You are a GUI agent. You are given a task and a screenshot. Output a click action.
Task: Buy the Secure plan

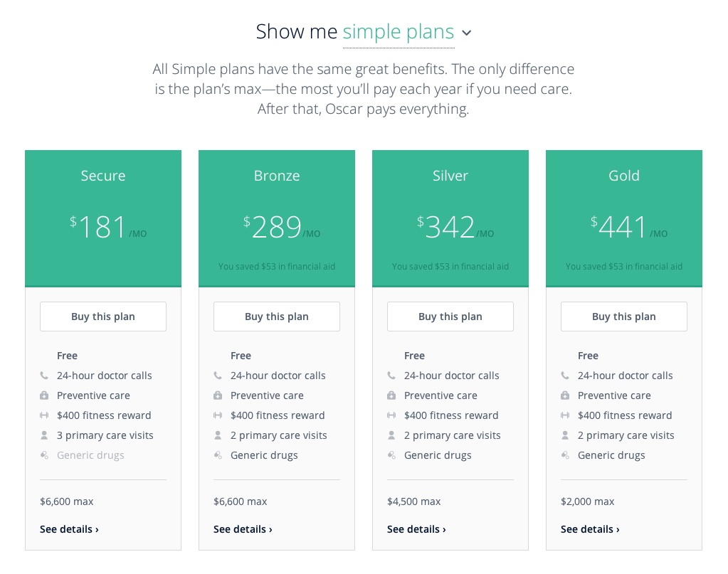tap(103, 317)
